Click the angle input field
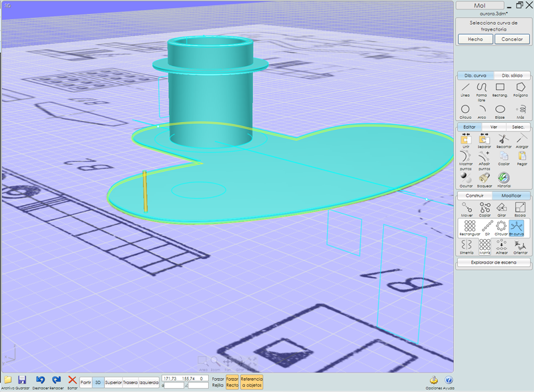This screenshot has width=534, height=392. [198, 385]
